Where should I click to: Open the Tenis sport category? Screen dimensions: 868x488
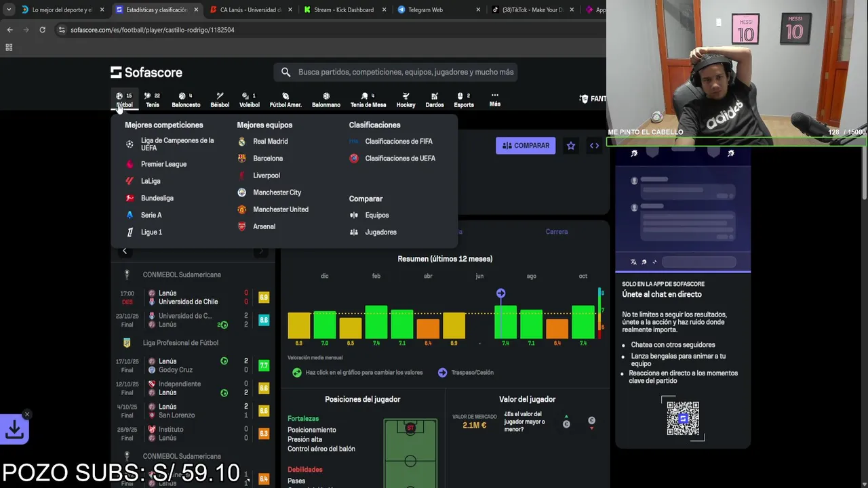pos(153,100)
